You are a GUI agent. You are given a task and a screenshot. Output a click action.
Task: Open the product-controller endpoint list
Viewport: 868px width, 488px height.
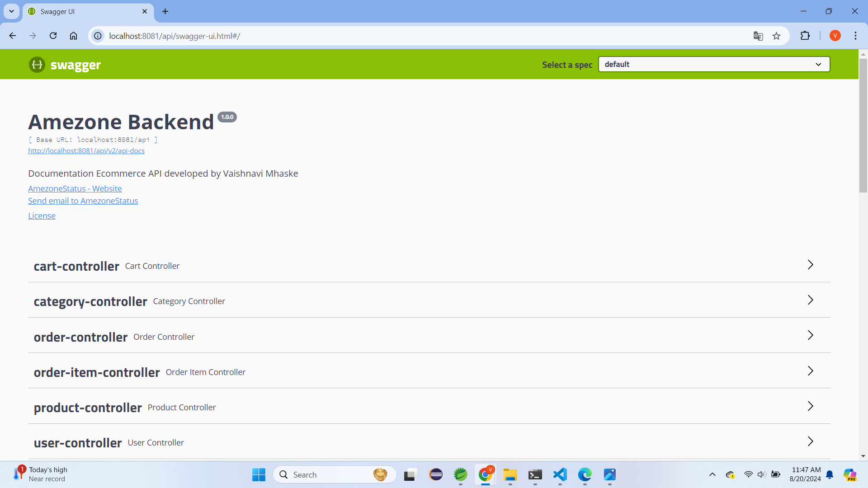tap(88, 408)
